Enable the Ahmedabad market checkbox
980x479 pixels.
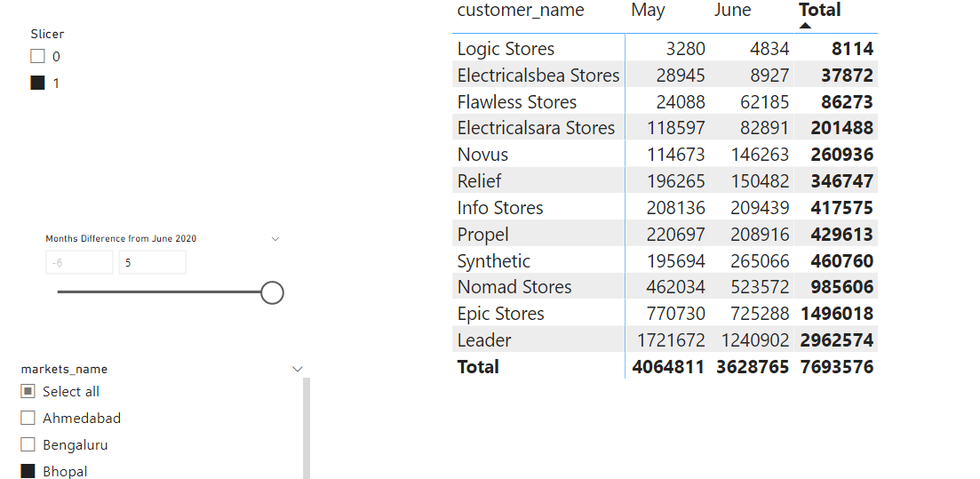click(28, 419)
